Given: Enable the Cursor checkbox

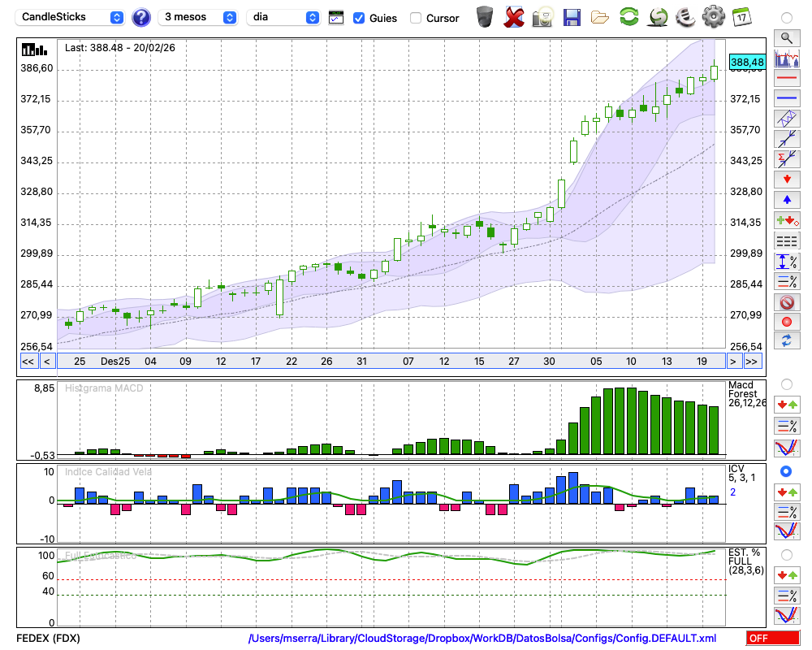Looking at the screenshot, I should tap(416, 18).
